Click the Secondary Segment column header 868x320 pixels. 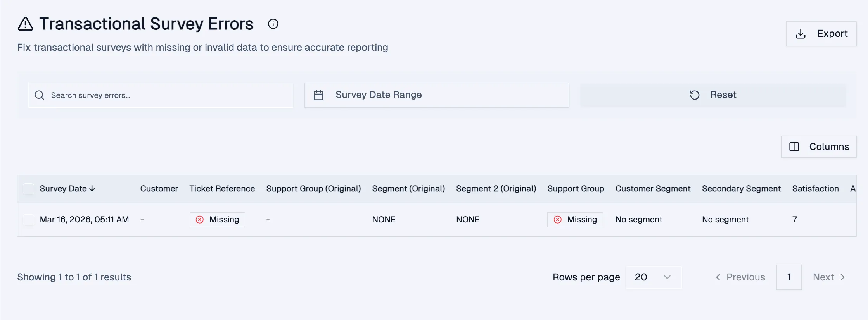coord(741,189)
